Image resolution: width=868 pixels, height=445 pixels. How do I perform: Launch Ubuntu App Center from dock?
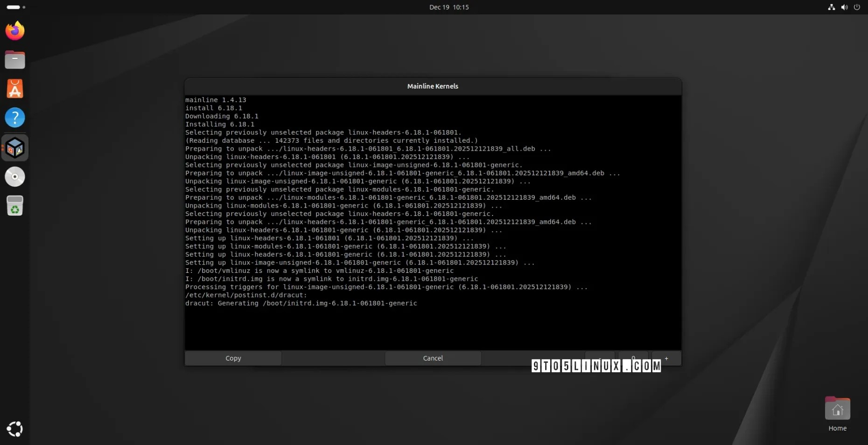click(15, 89)
